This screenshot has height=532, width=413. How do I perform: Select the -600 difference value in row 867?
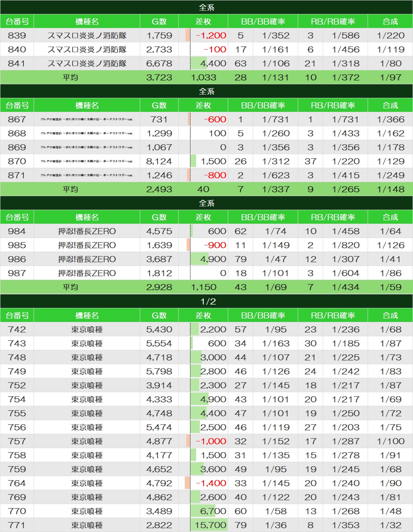(x=215, y=119)
